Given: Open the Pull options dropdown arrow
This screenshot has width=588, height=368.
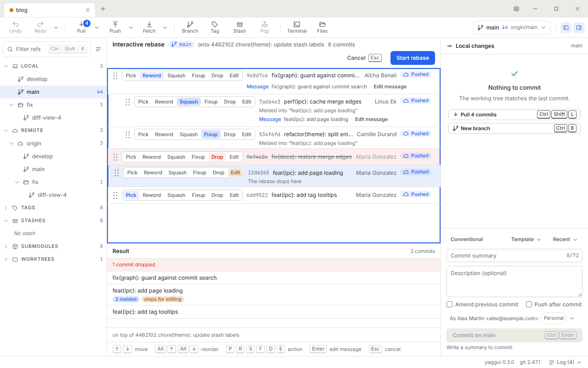Looking at the screenshot, I should pos(97,28).
